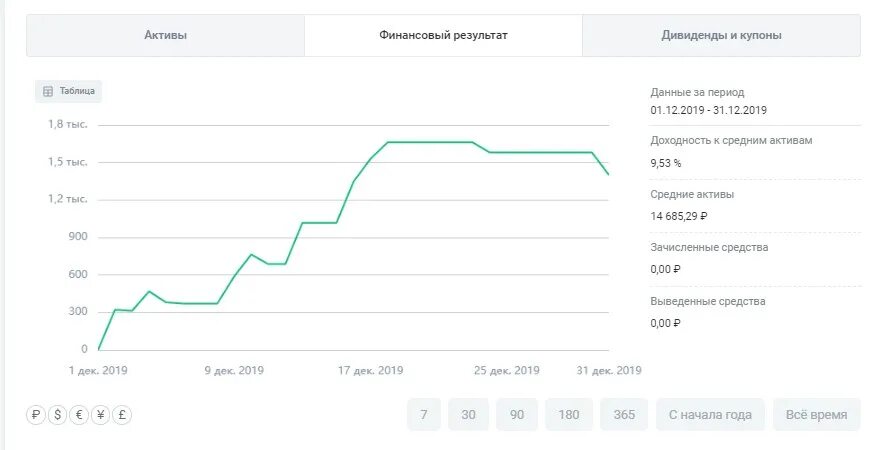Set period to 90 days

(517, 414)
